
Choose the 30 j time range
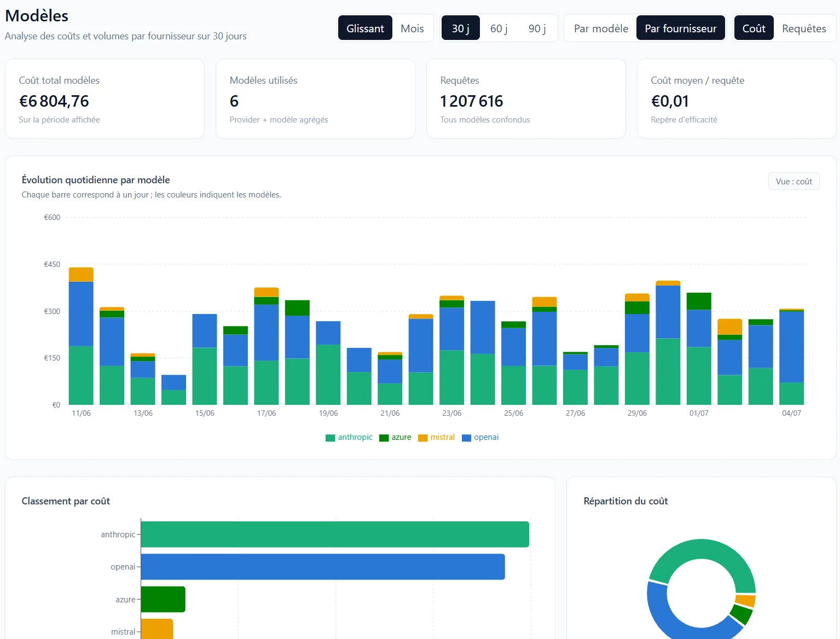tap(460, 28)
